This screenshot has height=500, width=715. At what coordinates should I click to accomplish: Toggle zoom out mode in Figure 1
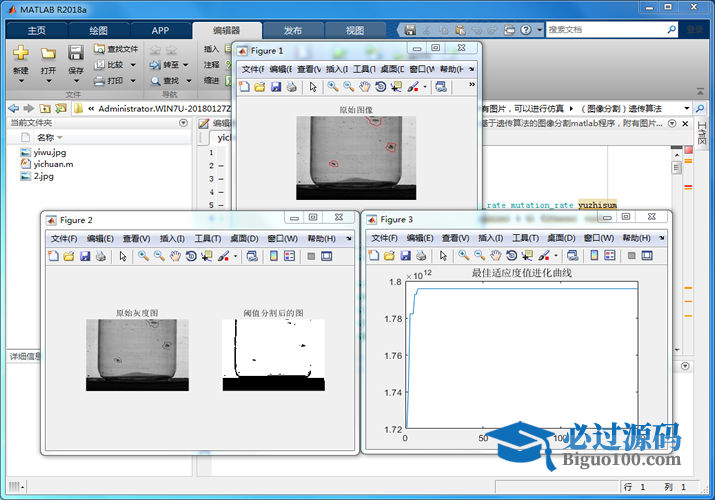pos(349,87)
